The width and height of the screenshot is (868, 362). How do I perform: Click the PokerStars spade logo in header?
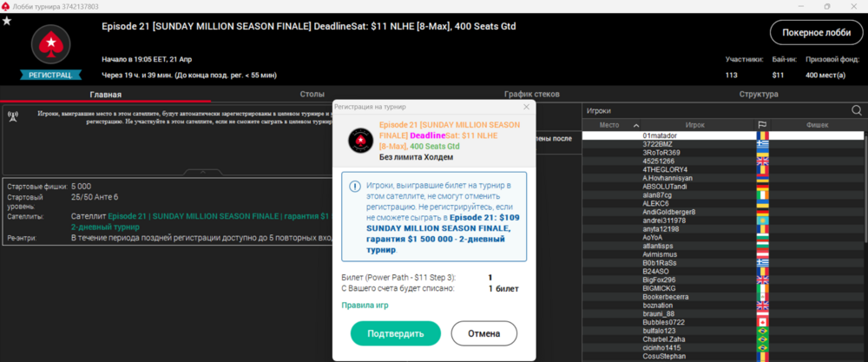pos(50,43)
